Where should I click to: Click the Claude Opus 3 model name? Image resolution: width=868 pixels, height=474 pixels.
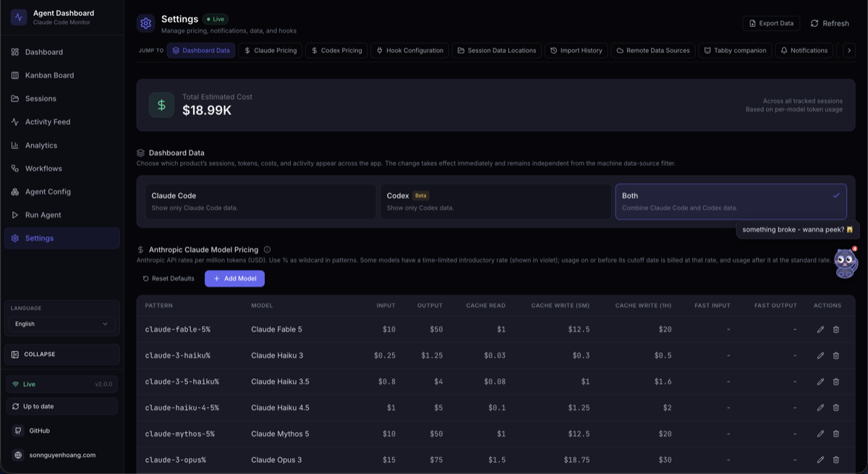[x=276, y=460]
